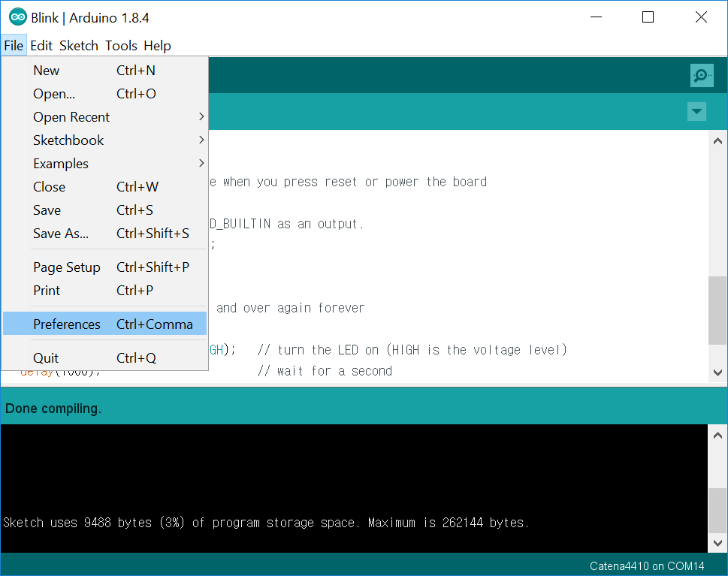Click editor scrollbar down arrow
Screen dimensions: 728x576
coord(717,372)
